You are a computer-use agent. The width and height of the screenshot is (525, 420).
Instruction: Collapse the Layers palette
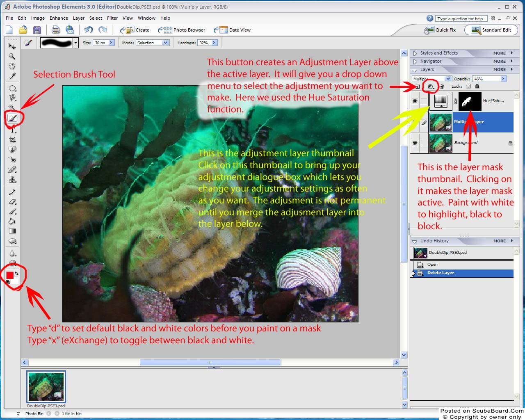415,70
